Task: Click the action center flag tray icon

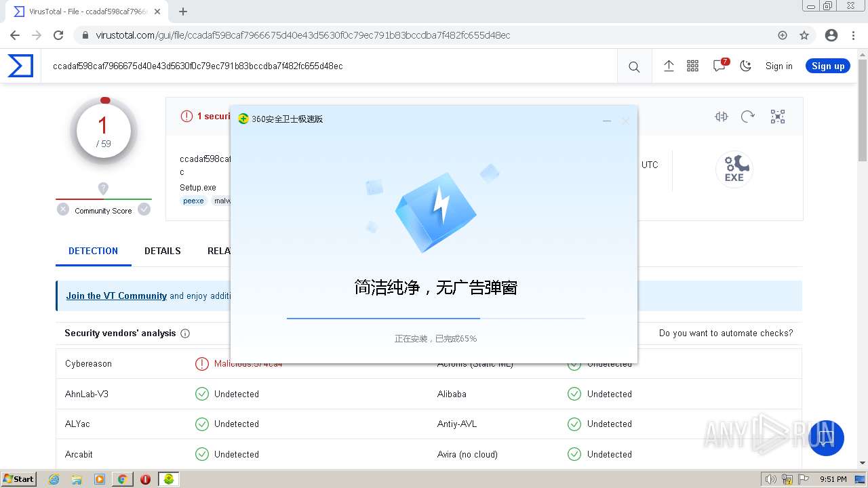Action: [x=803, y=479]
